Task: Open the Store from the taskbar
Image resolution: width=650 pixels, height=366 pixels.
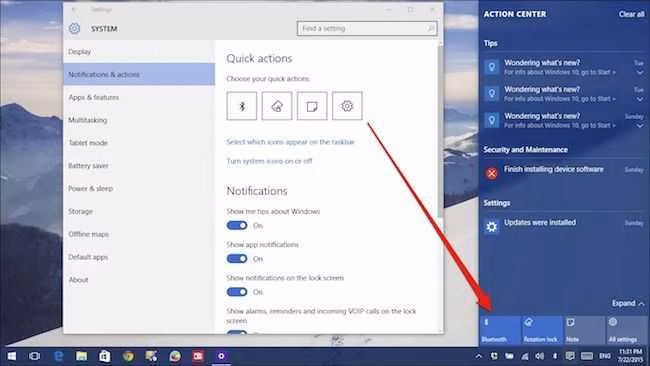Action: click(105, 356)
